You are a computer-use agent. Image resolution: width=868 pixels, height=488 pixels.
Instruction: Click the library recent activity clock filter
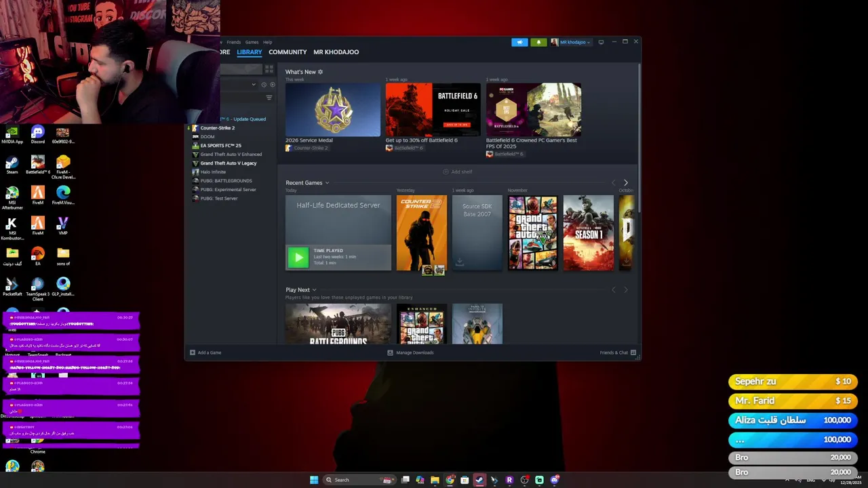[264, 85]
